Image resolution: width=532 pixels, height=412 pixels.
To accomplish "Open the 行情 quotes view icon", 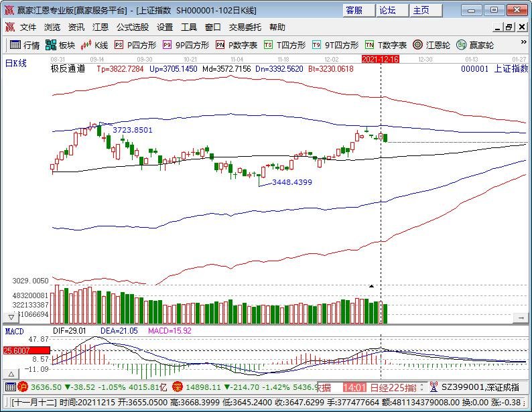I will [15, 45].
